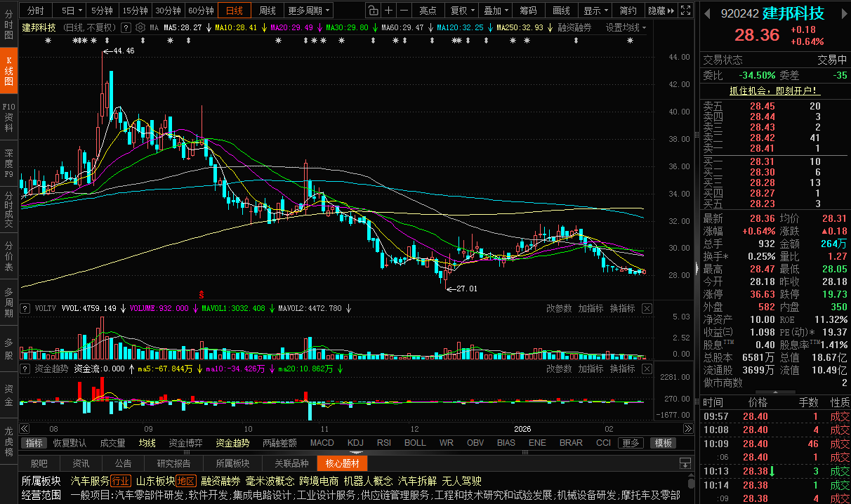
Task: Toggle 亮点 highlights button
Action: [x=428, y=11]
